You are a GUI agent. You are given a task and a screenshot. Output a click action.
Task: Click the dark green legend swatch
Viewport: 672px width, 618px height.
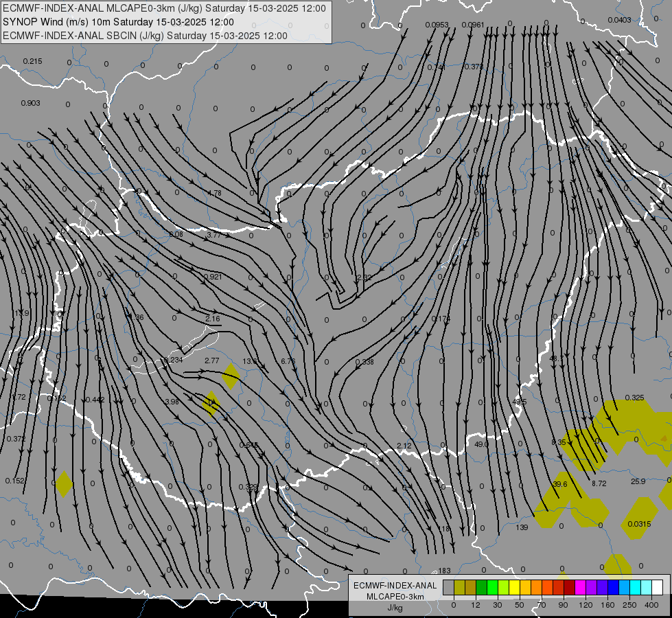[481, 587]
